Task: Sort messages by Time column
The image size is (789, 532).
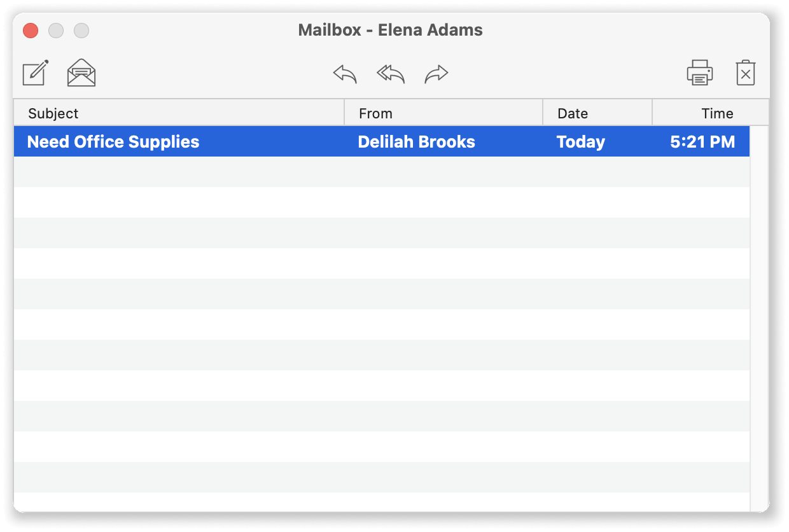Action: click(711, 113)
